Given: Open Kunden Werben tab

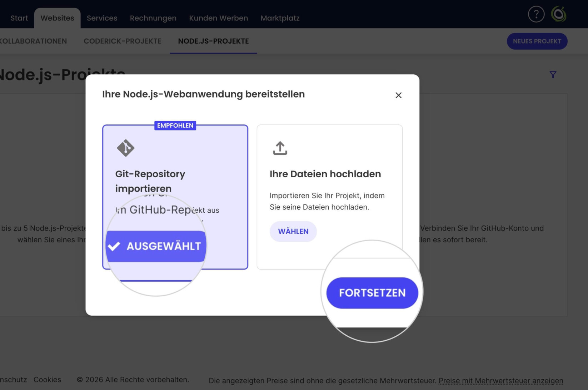Looking at the screenshot, I should pos(218,18).
